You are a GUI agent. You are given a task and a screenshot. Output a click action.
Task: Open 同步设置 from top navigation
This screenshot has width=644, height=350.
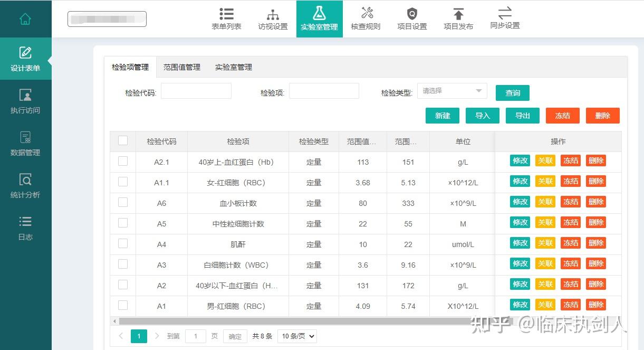pos(504,18)
